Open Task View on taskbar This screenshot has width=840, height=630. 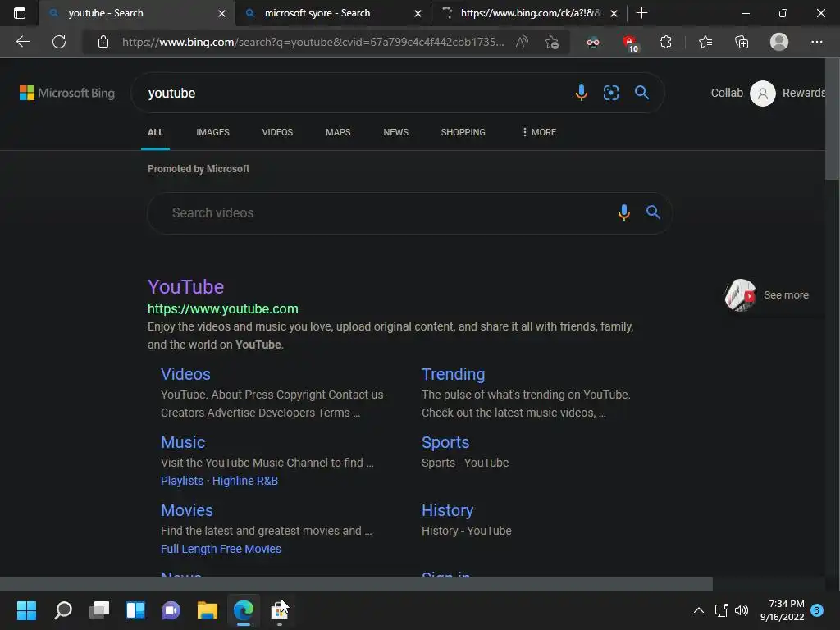pyautogui.click(x=99, y=610)
